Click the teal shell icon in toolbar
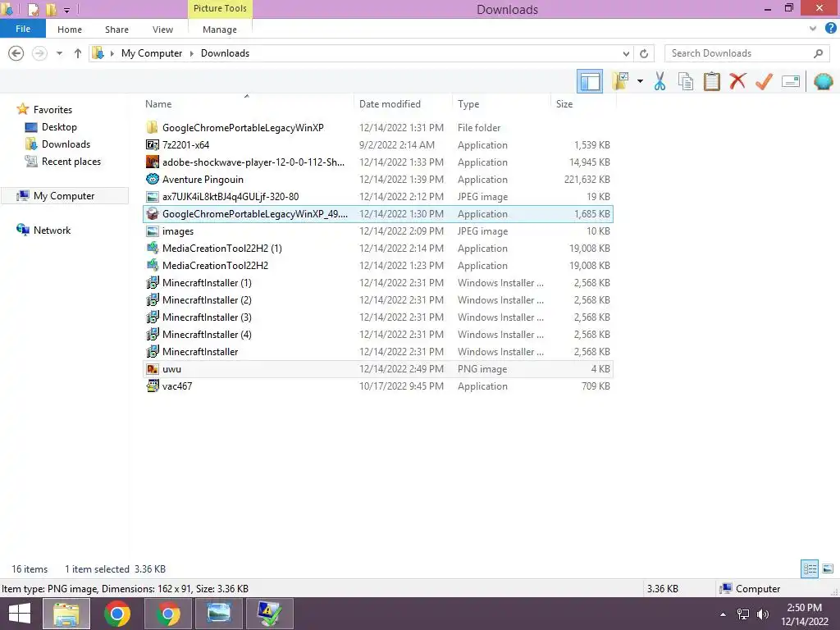The height and width of the screenshot is (630, 840). [823, 81]
